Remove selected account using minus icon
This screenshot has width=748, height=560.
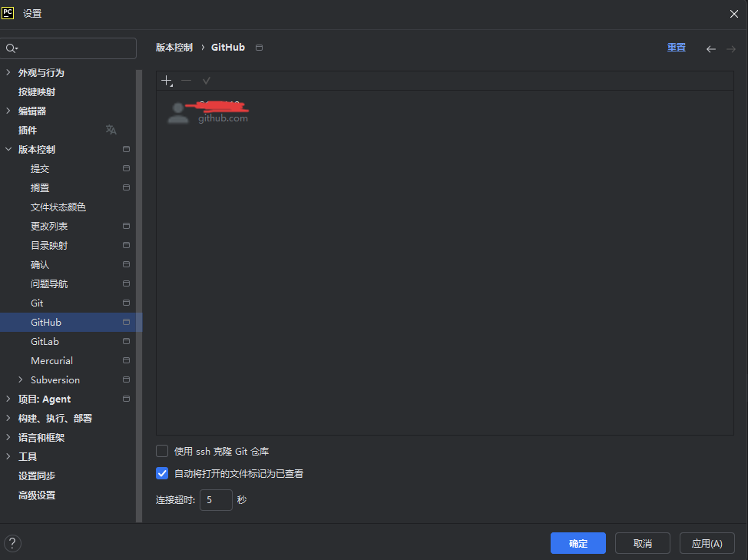tap(186, 80)
